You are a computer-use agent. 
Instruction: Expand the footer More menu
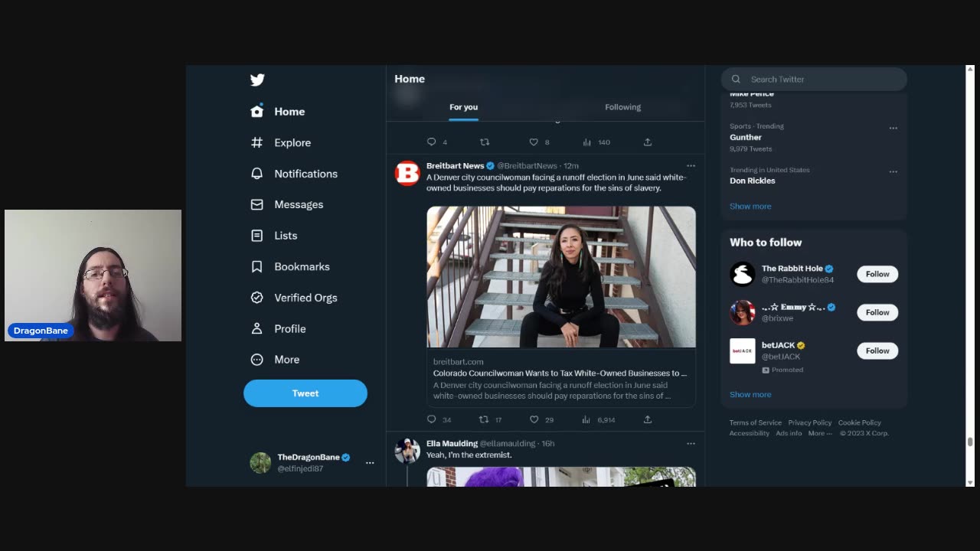coord(820,433)
